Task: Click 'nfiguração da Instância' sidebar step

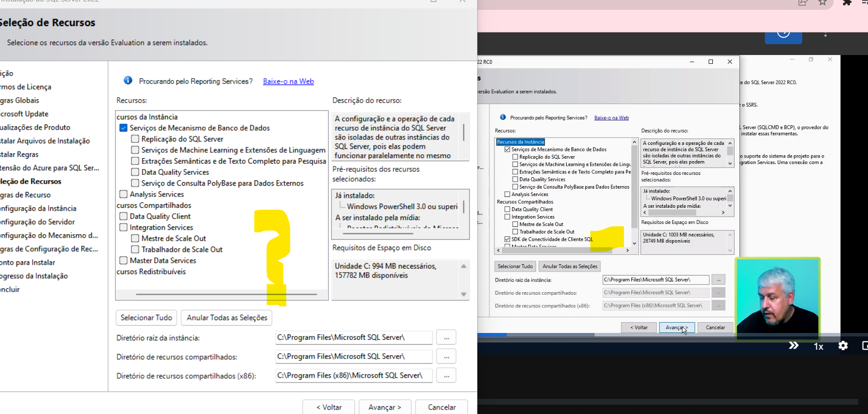Action: pos(38,208)
